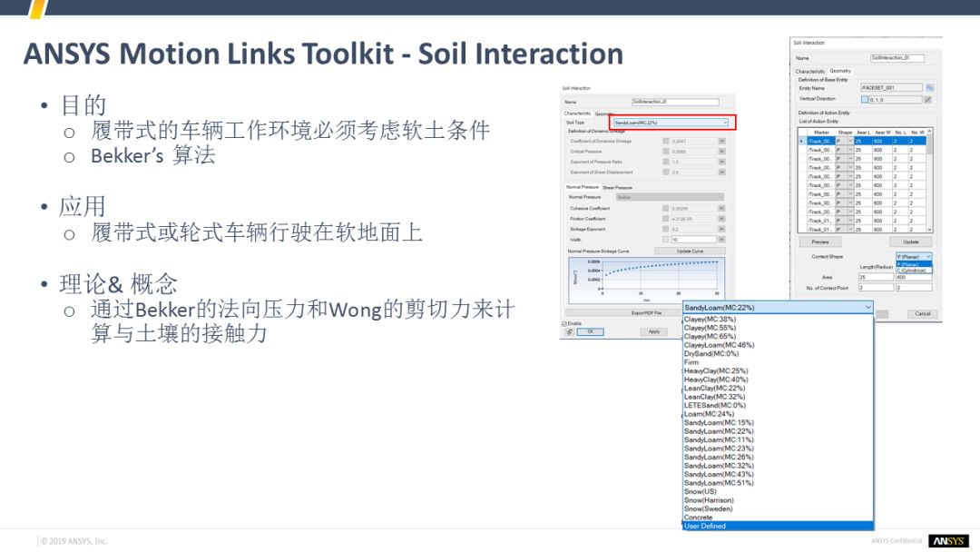
Task: Open the Geometry tab in right dialog
Action: tap(840, 71)
